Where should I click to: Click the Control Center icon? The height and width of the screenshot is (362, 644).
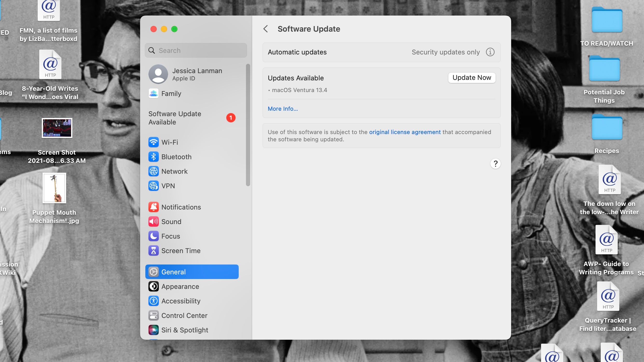(153, 315)
